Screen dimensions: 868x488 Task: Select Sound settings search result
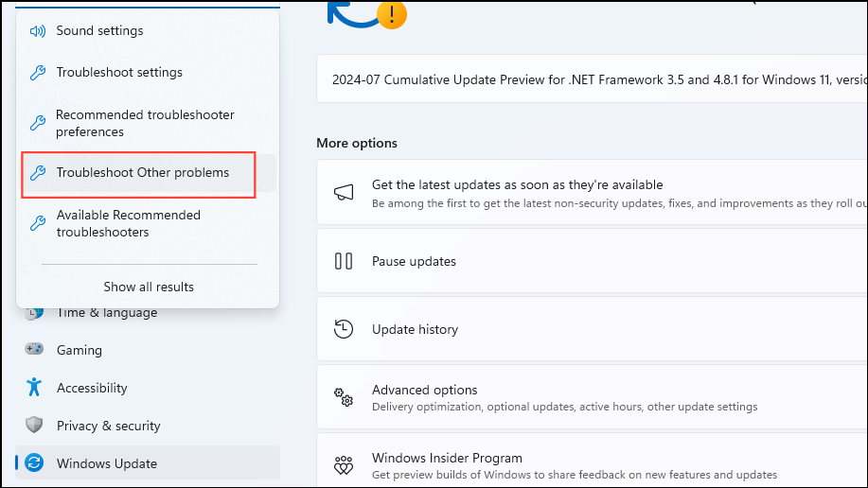tap(148, 31)
